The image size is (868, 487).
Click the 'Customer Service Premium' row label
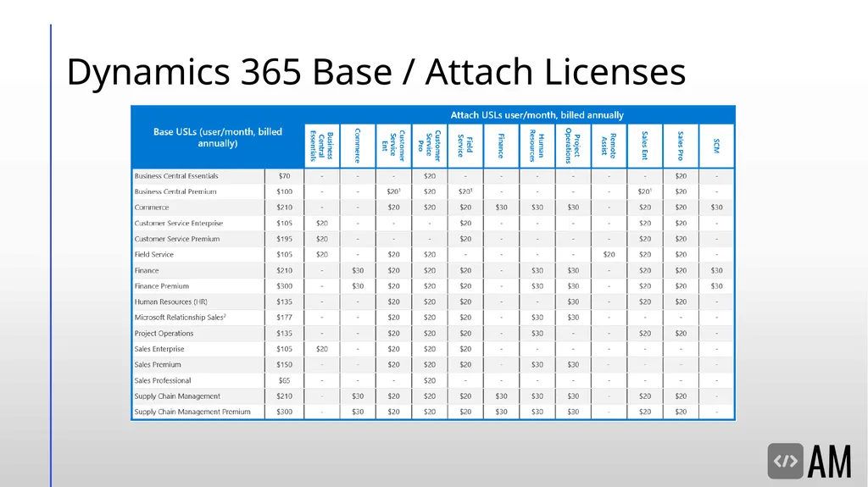tap(176, 239)
